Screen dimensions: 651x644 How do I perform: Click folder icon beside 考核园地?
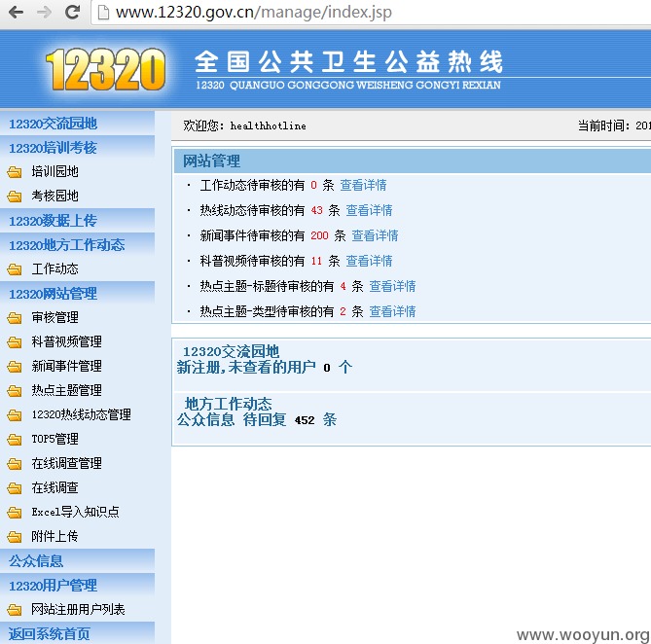15,197
